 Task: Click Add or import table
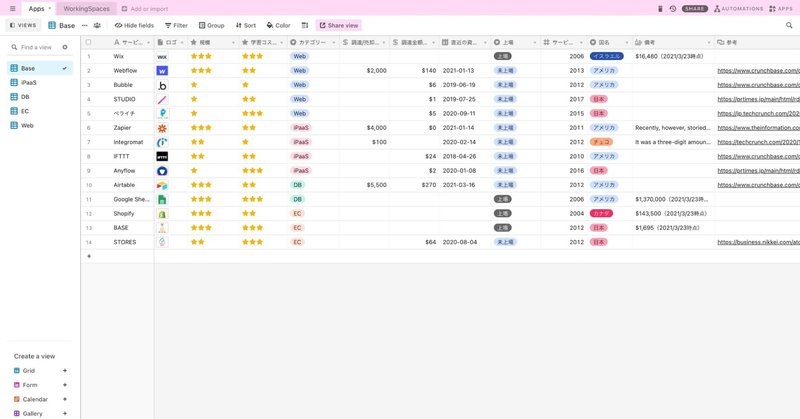(x=145, y=9)
